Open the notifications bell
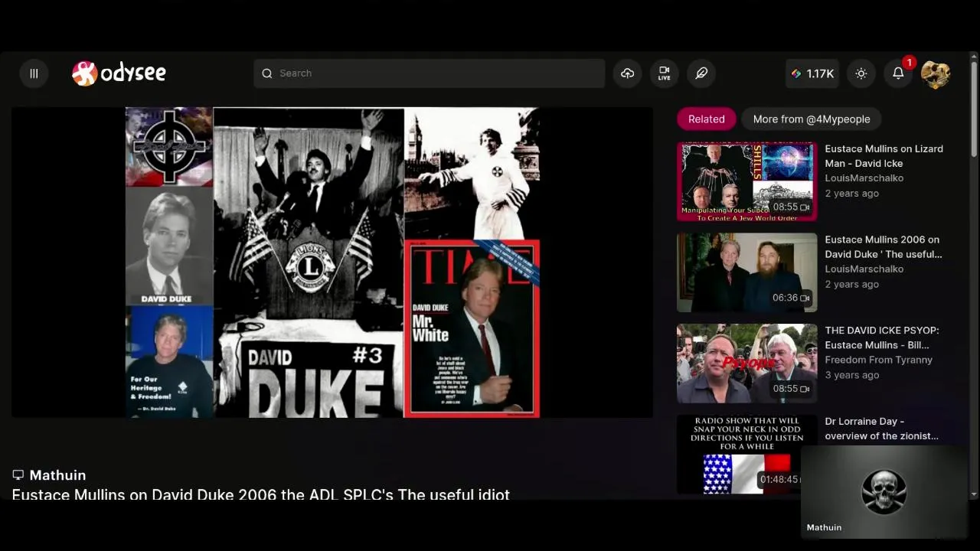 898,73
